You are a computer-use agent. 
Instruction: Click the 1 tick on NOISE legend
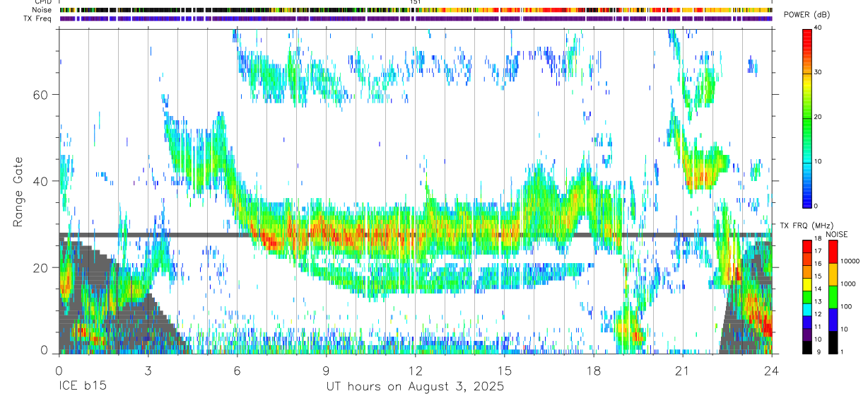[843, 351]
